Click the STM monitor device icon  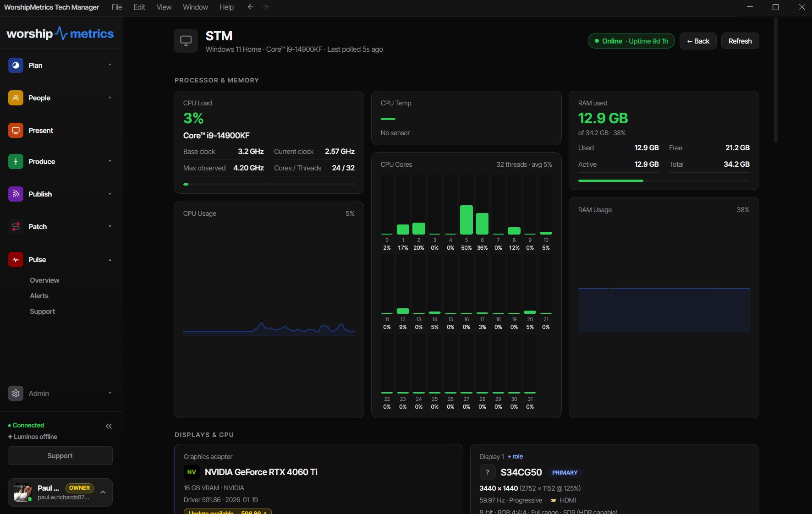coord(186,41)
